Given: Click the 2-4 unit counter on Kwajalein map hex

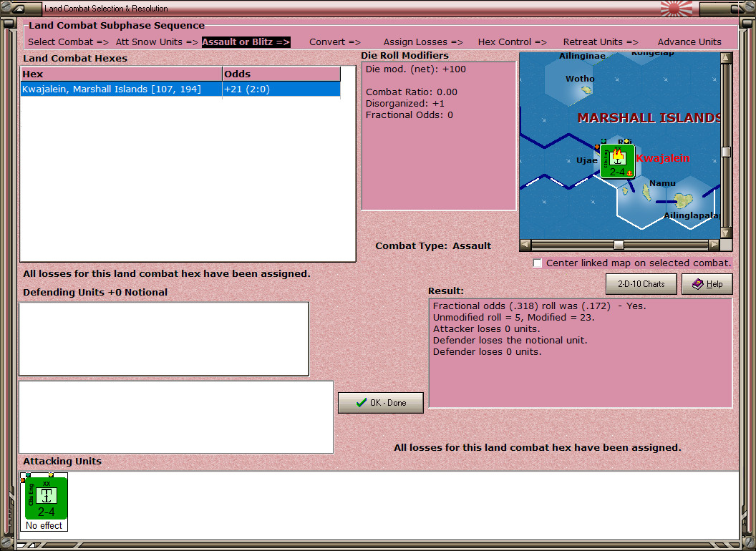Looking at the screenshot, I should tap(617, 162).
